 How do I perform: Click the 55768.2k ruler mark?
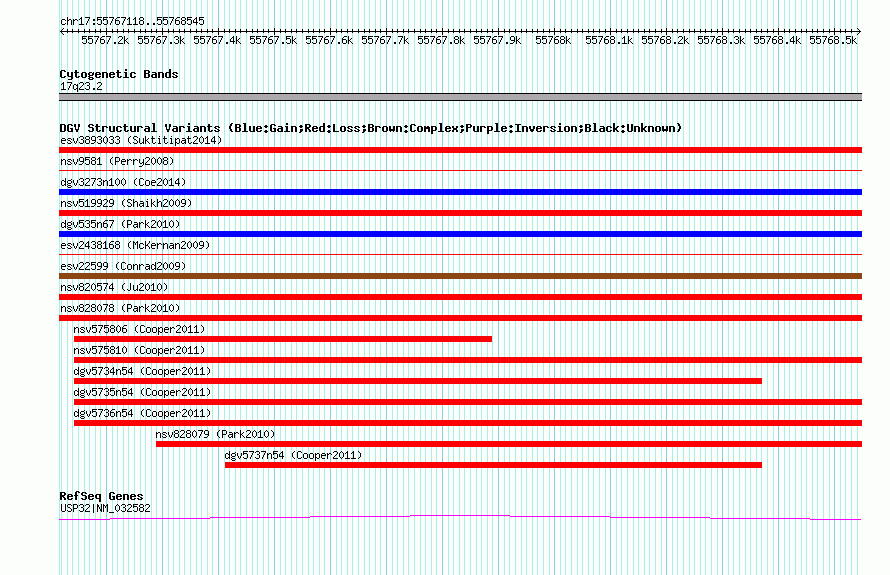(x=665, y=40)
